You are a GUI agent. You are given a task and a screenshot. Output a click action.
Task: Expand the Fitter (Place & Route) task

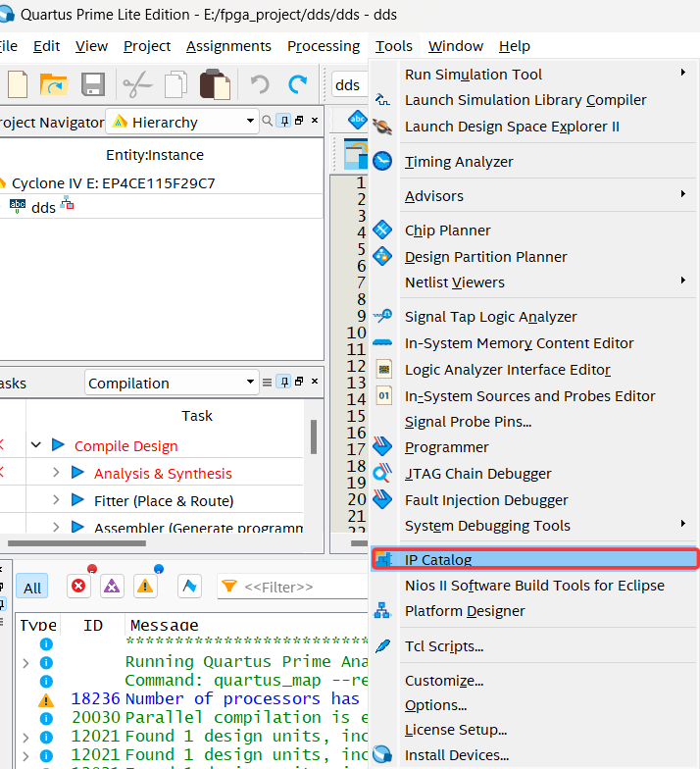(56, 500)
